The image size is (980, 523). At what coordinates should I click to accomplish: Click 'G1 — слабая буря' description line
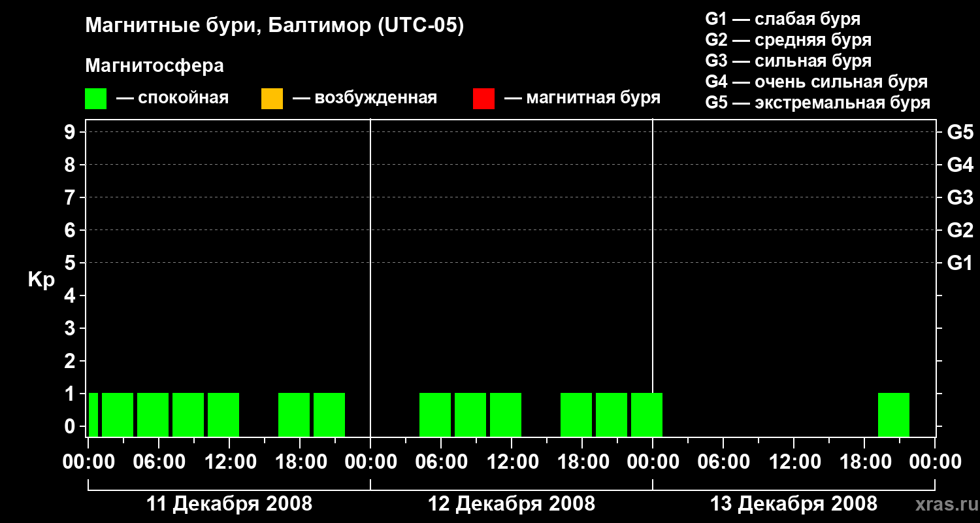(x=783, y=18)
